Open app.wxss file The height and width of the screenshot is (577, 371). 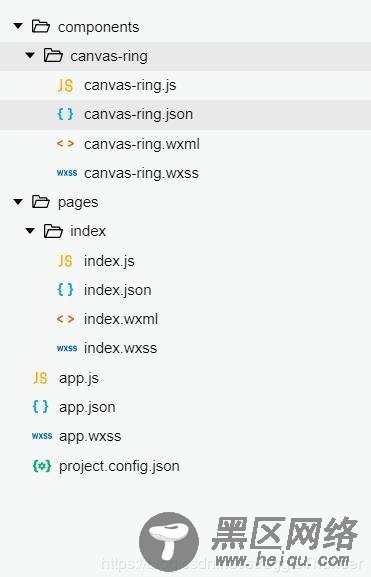[90, 436]
